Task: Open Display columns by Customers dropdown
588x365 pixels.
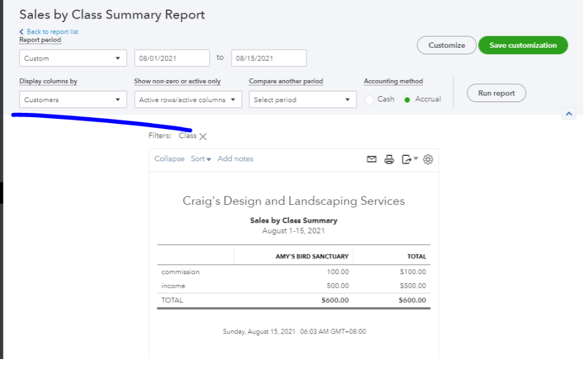Action: (x=73, y=100)
